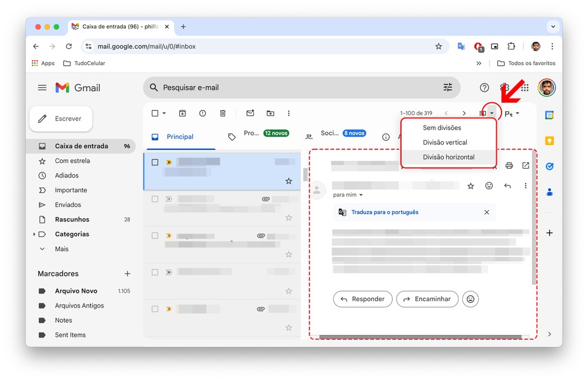Choose Divisão vertical from the menu
This screenshot has width=588, height=381.
point(445,142)
